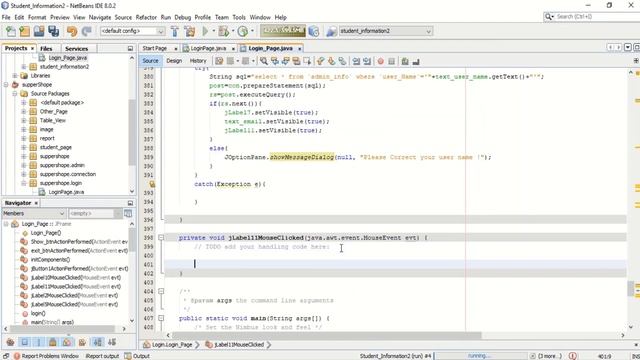Open the History view
The height and width of the screenshot is (360, 640).
[x=198, y=61]
